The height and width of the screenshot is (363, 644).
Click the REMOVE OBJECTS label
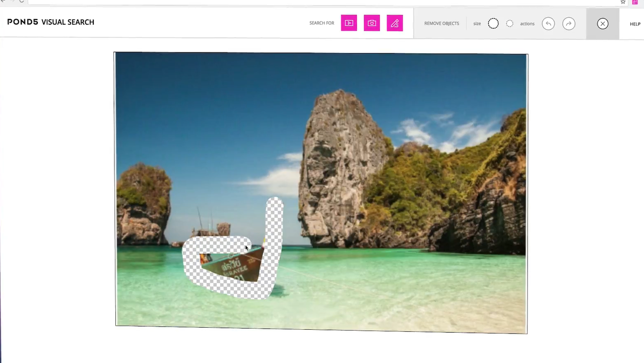click(441, 24)
